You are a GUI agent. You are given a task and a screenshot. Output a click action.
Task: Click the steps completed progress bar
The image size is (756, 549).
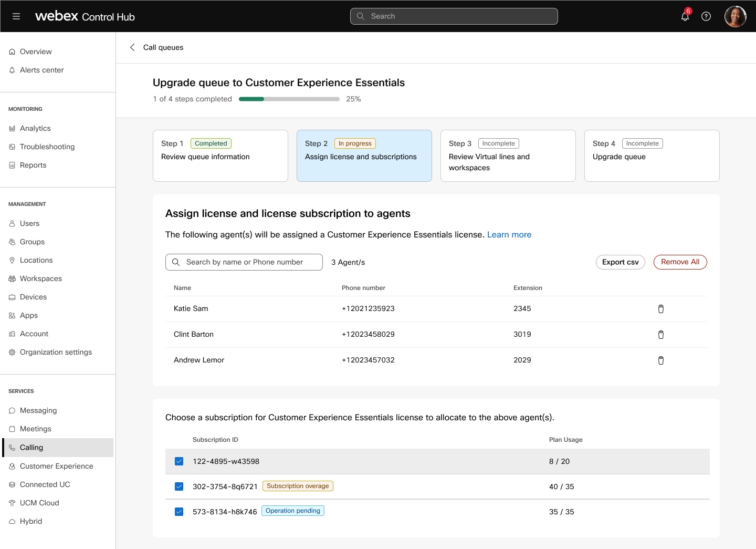click(289, 99)
